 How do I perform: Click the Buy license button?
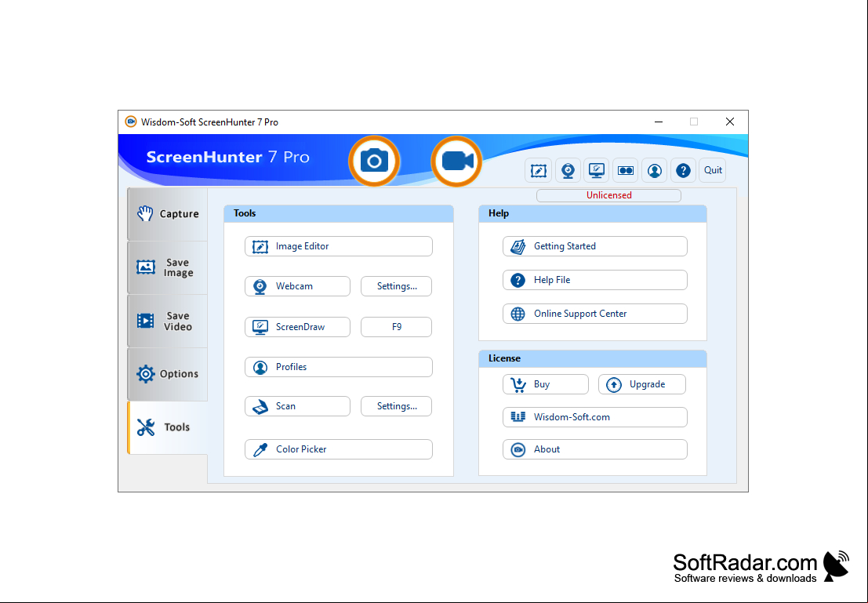coord(546,384)
